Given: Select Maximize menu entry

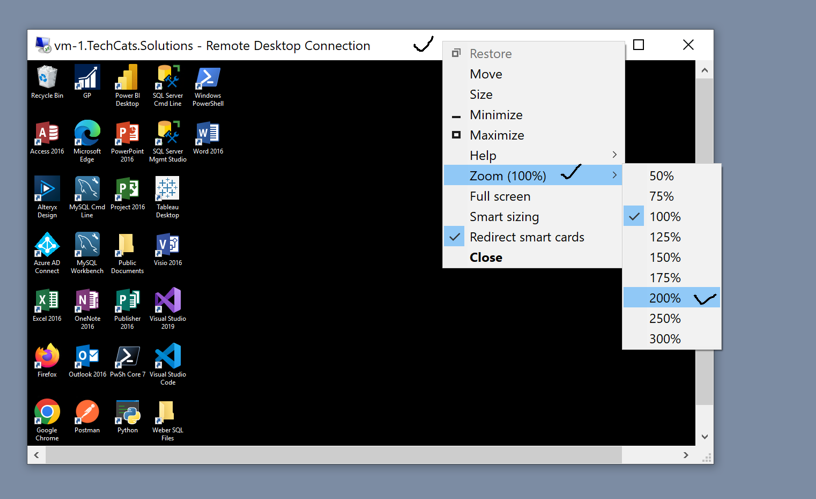Looking at the screenshot, I should point(532,135).
